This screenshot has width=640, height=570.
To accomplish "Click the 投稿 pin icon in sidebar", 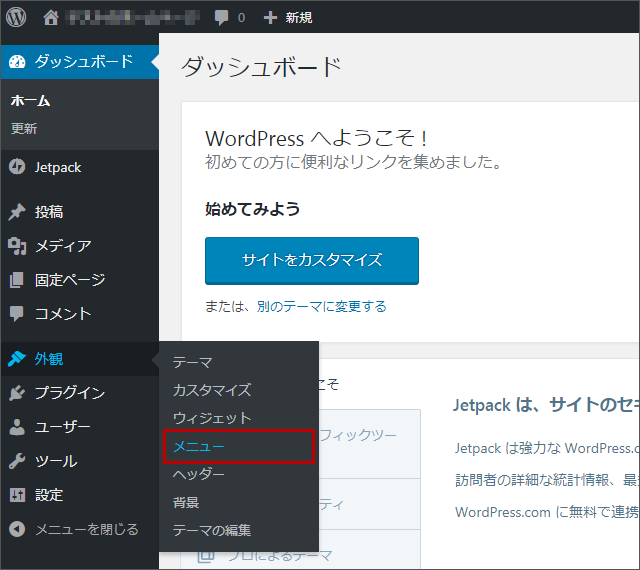I will [x=17, y=212].
